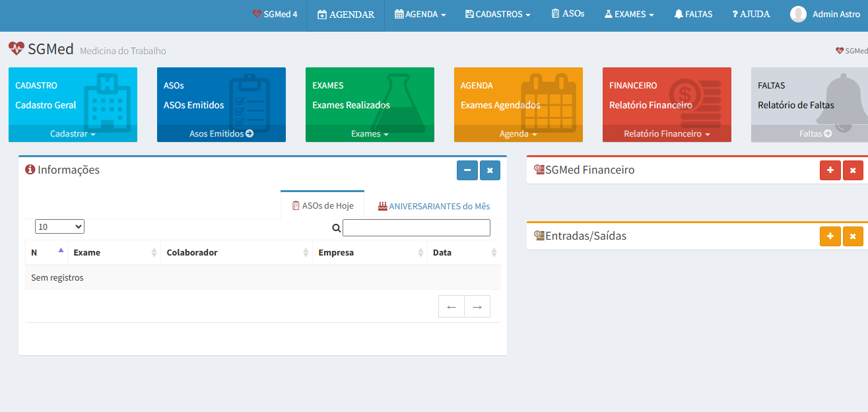Open the rows-per-page dropdown showing 10
The width and height of the screenshot is (868, 412).
click(59, 226)
